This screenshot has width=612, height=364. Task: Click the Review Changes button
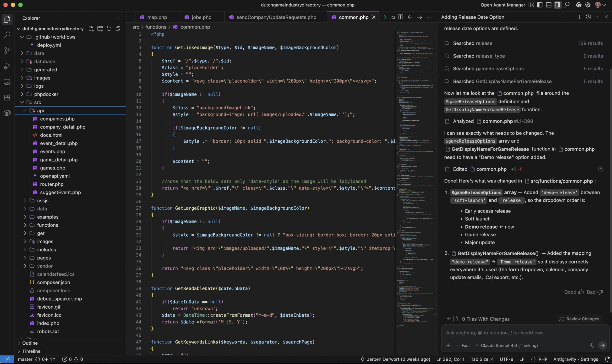point(579,319)
